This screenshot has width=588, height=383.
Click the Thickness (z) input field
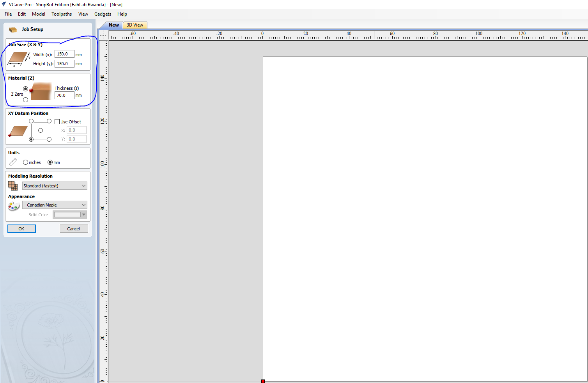pos(64,95)
